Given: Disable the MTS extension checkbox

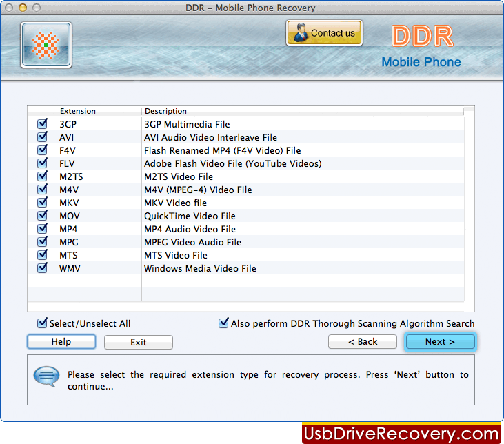Looking at the screenshot, I should pos(42,255).
